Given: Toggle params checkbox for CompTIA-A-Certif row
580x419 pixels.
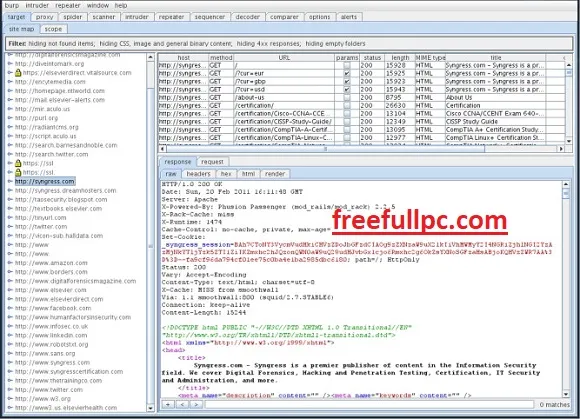Looking at the screenshot, I should (x=347, y=130).
